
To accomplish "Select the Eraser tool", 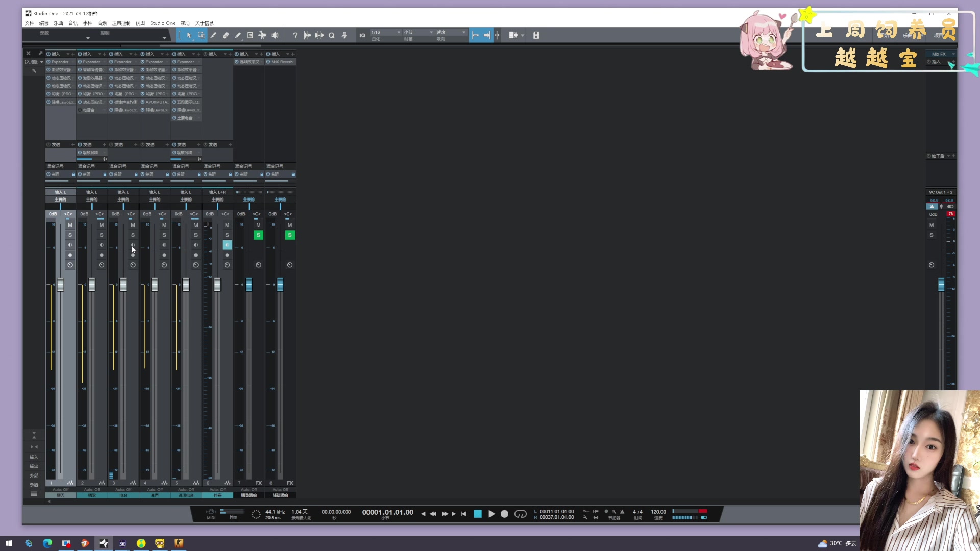I will (226, 35).
